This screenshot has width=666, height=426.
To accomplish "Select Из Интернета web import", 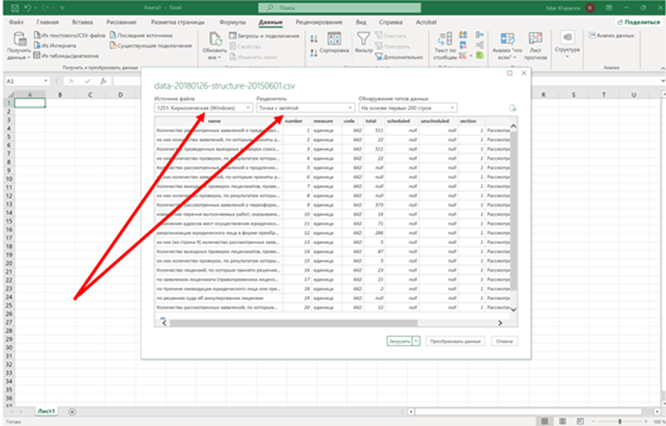I will tap(55, 45).
